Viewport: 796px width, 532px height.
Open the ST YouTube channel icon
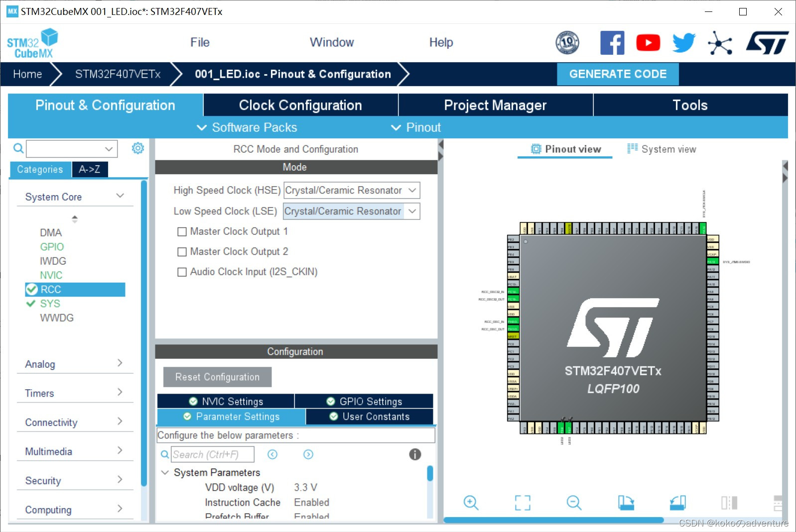coord(648,43)
